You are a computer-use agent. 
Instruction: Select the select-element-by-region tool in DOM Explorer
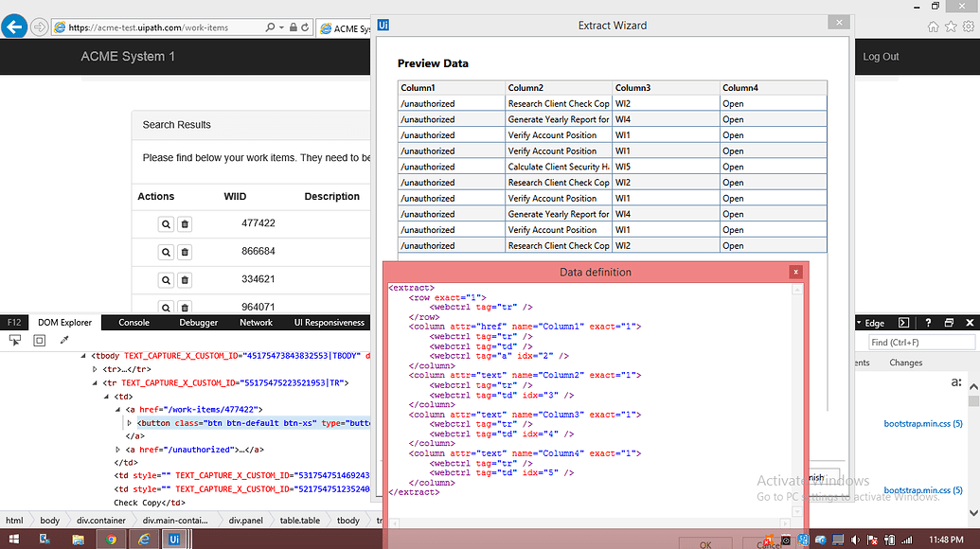coord(39,340)
